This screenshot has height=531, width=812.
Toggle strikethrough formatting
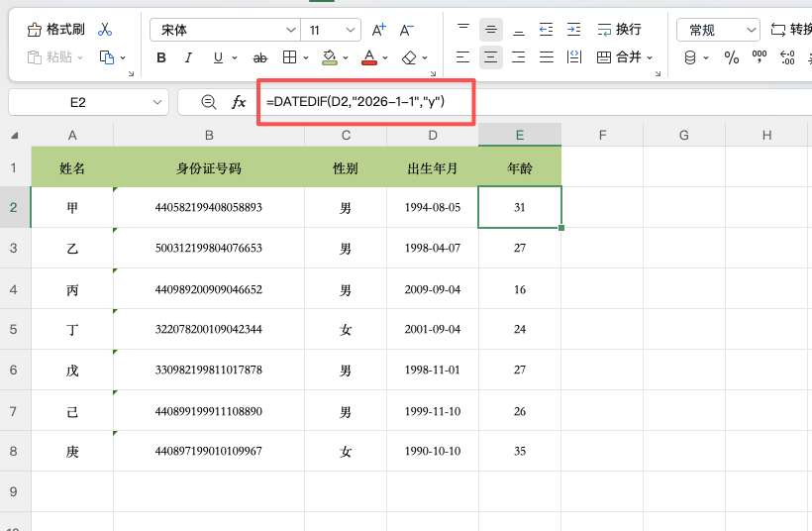(x=260, y=58)
